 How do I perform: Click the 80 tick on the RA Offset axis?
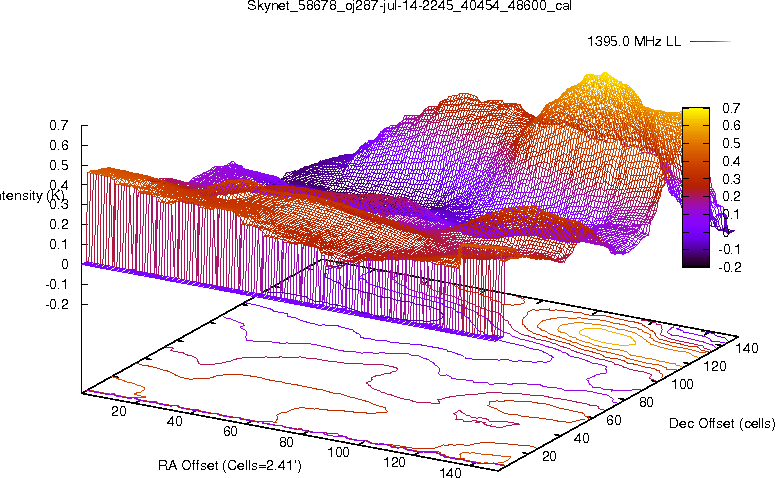286,442
